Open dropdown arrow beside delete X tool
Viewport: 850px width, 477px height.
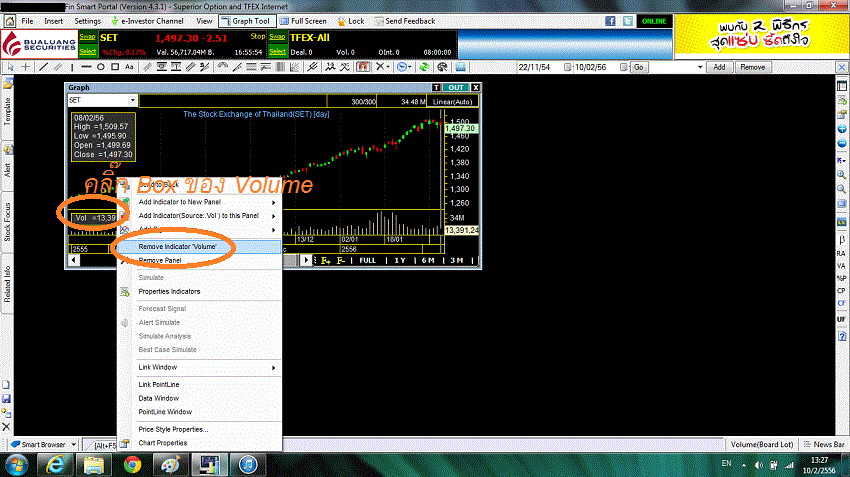(x=388, y=67)
